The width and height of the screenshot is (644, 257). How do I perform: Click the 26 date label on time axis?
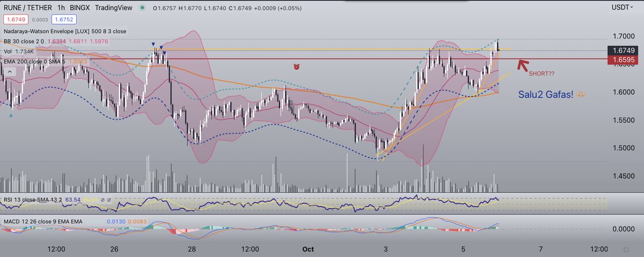click(115, 249)
